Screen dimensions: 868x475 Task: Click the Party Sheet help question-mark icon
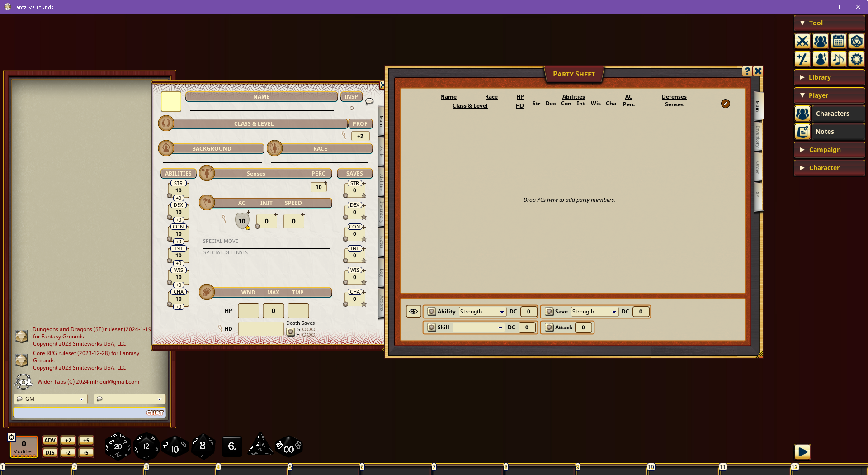click(747, 71)
